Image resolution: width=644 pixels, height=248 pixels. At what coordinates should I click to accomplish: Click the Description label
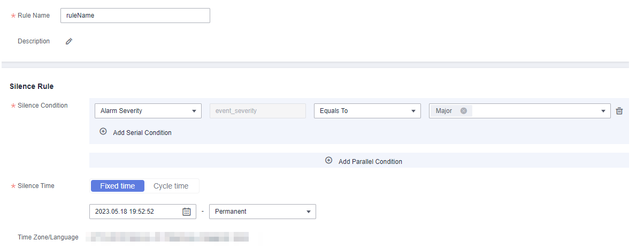[34, 41]
